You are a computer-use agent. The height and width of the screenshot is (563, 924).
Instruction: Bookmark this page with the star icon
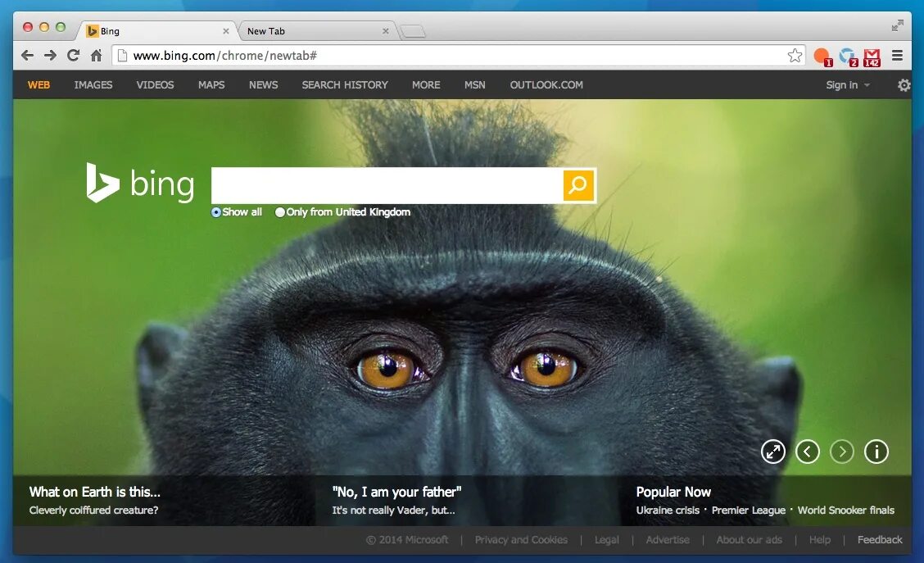(x=795, y=56)
